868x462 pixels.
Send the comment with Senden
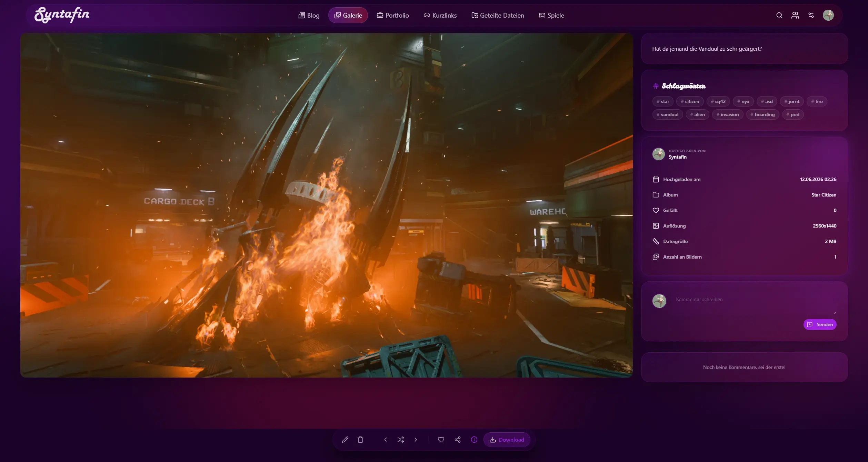(820, 324)
